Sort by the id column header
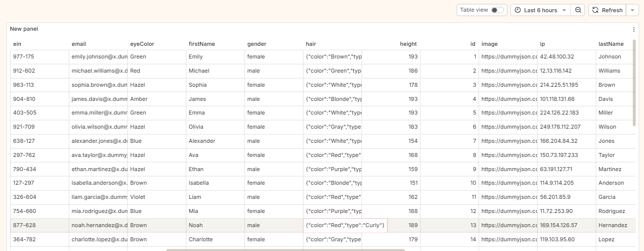The width and height of the screenshot is (644, 251). coord(473,44)
